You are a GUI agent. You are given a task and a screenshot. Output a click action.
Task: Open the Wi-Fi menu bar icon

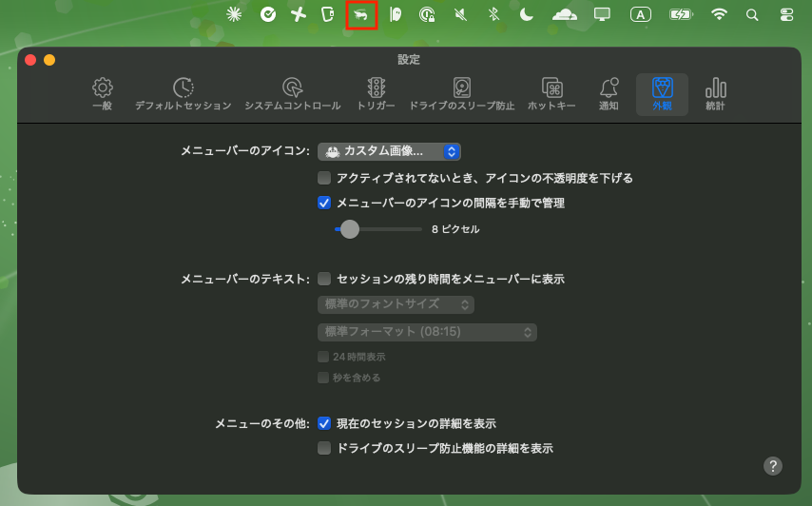(x=719, y=14)
